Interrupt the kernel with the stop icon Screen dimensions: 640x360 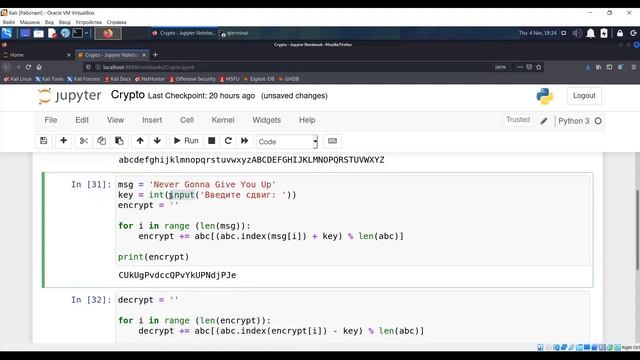click(211, 141)
